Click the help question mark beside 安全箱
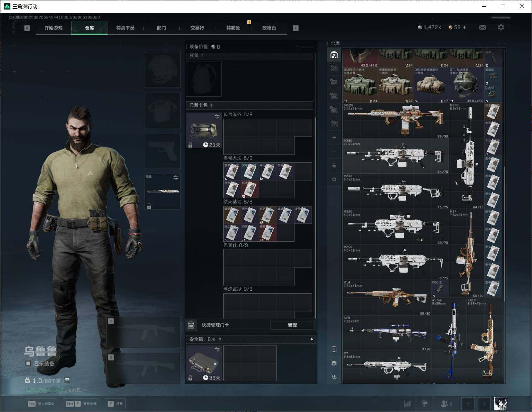This screenshot has height=412, width=532. (x=220, y=339)
